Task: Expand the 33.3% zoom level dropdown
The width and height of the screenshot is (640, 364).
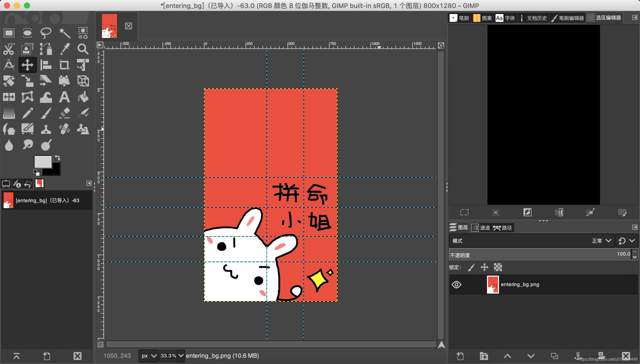Action: 181,356
